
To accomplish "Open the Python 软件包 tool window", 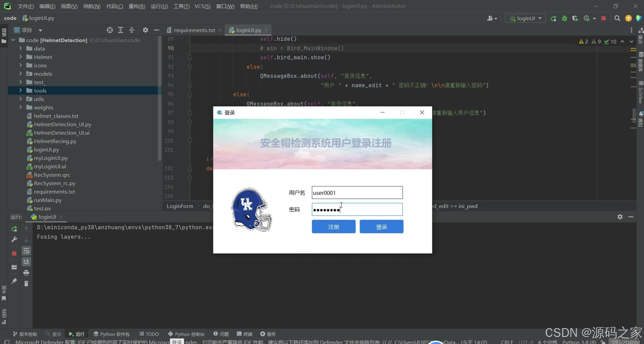I will 111,334.
